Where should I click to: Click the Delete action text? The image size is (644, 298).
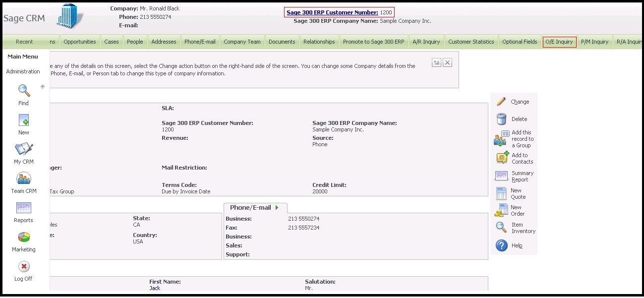click(520, 119)
